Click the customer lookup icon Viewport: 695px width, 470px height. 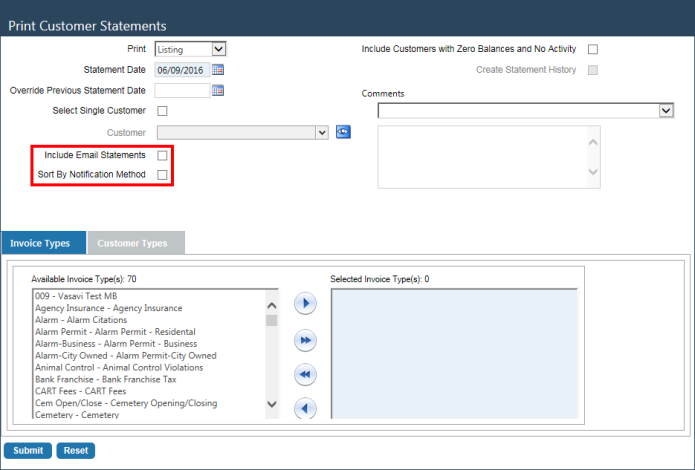point(343,132)
